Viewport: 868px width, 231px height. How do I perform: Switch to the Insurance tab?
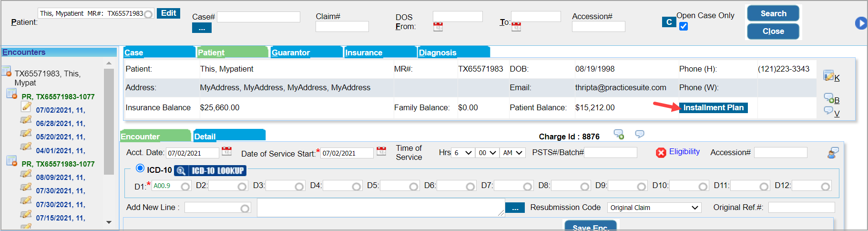[380, 52]
